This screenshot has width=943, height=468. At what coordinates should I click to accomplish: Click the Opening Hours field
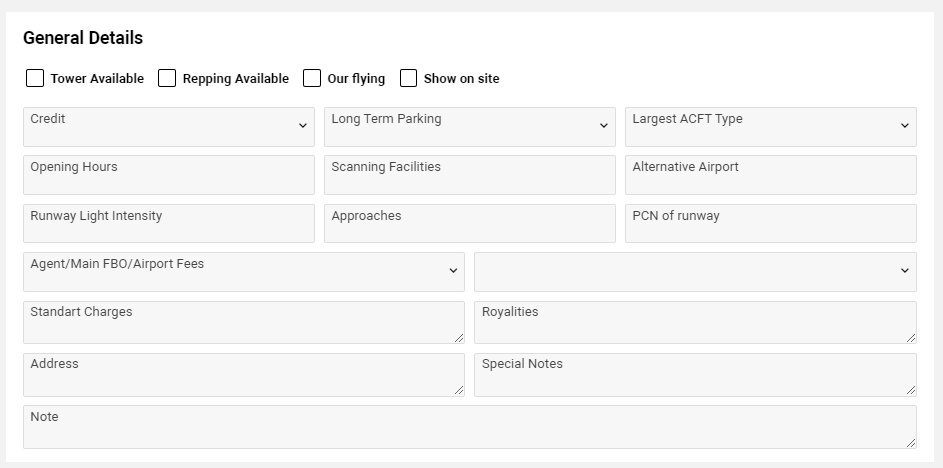168,175
